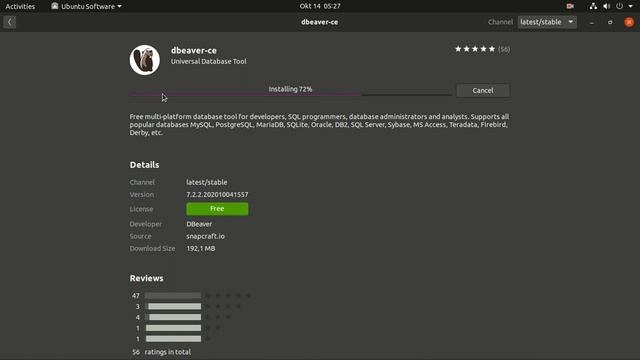Open the latest/stable channel dropdown
The image size is (640, 360).
[x=547, y=22]
